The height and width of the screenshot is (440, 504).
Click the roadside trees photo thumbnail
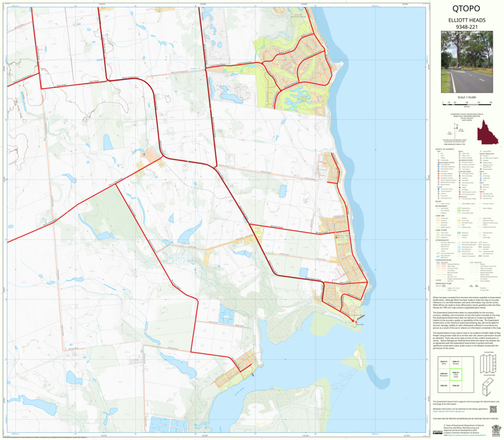tap(467, 62)
